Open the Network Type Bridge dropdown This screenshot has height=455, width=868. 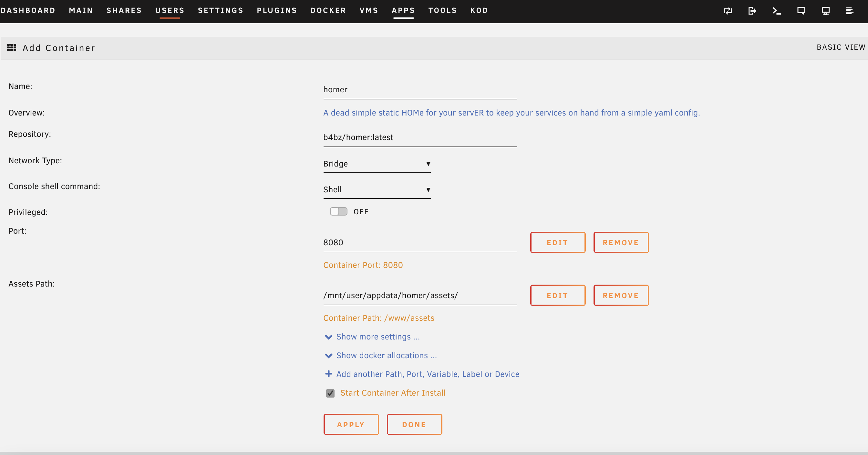tap(377, 164)
